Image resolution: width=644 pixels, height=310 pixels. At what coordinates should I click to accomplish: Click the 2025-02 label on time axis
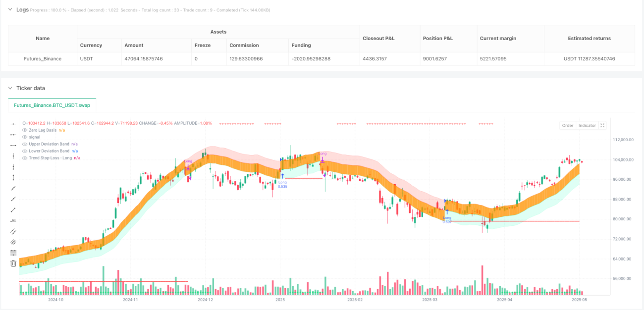click(x=355, y=300)
